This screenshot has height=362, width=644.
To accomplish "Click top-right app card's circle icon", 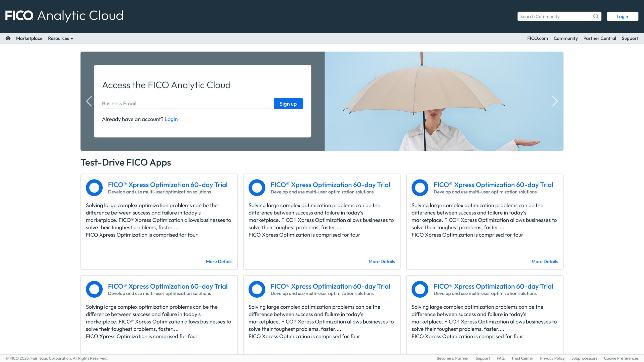I will click(420, 188).
